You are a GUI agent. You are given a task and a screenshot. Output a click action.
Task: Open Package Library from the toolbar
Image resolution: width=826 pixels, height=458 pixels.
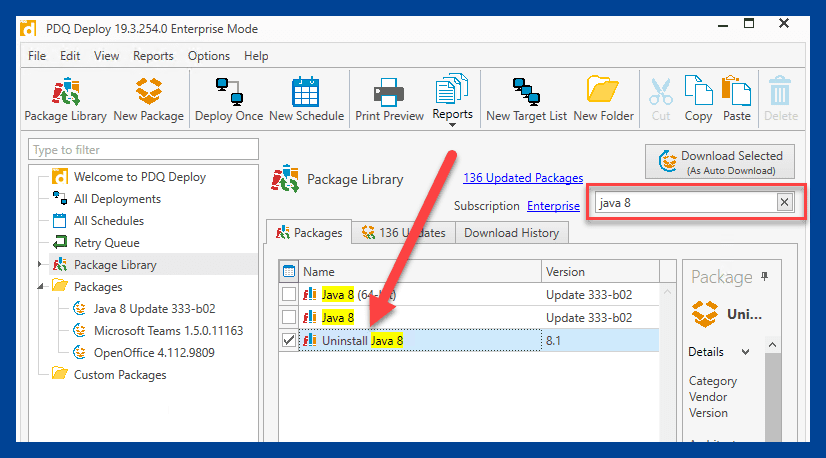click(65, 100)
